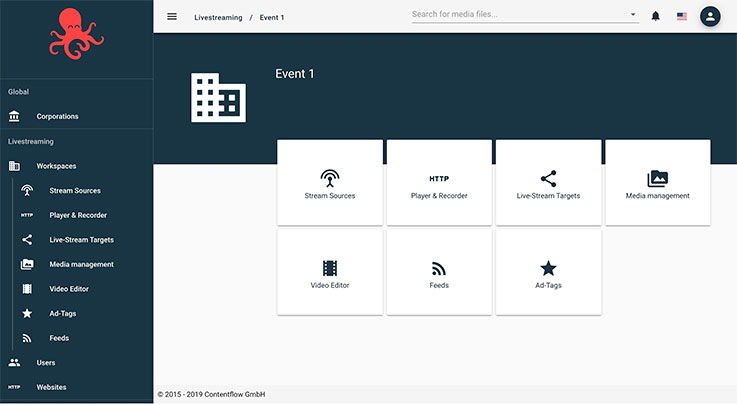737x404 pixels.
Task: Open the Player & Recorder card
Action: tap(439, 182)
